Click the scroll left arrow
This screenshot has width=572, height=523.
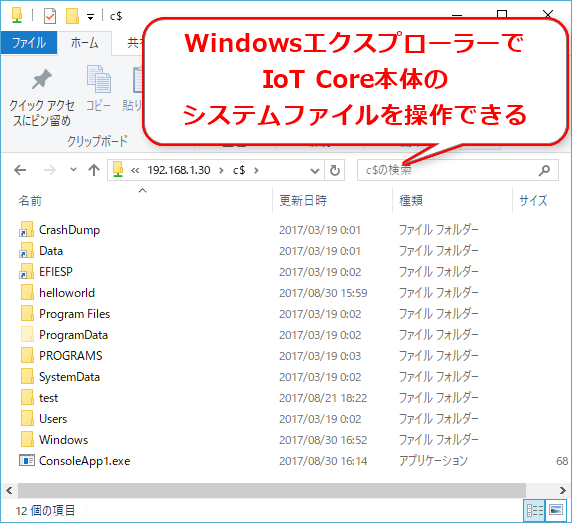9,491
